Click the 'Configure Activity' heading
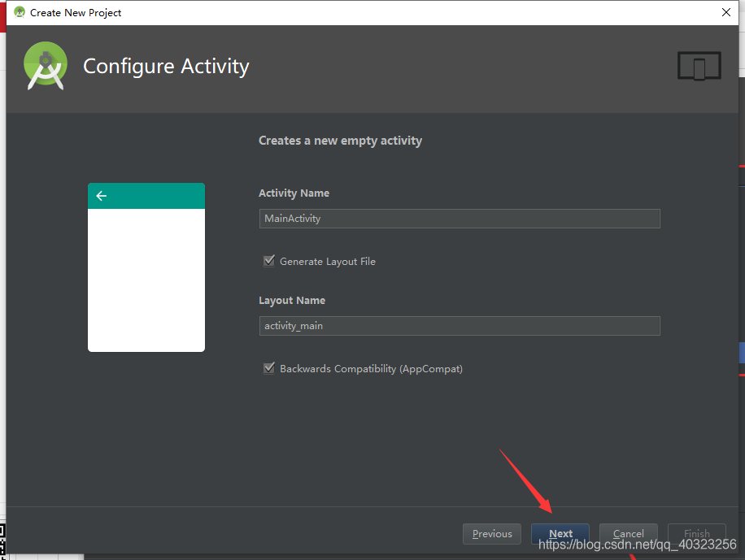 tap(166, 66)
